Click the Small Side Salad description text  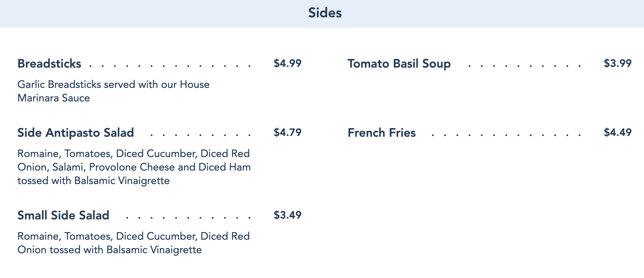(x=133, y=243)
